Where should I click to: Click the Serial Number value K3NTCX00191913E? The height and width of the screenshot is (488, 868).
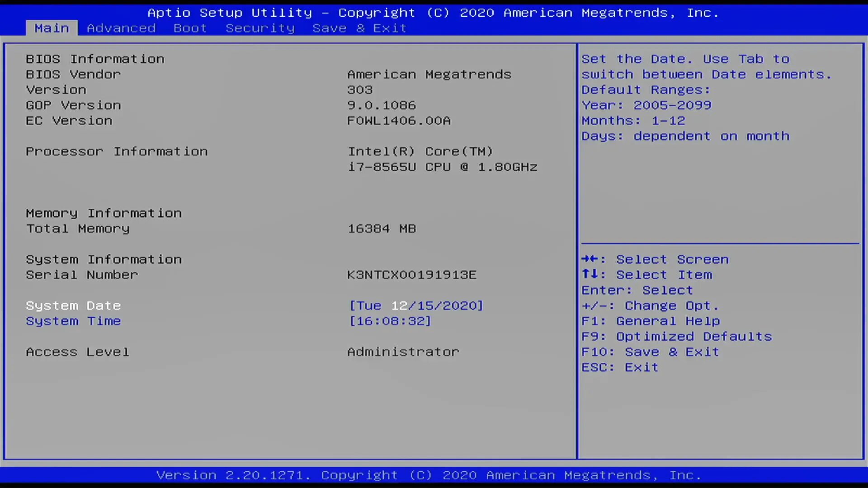(x=411, y=275)
